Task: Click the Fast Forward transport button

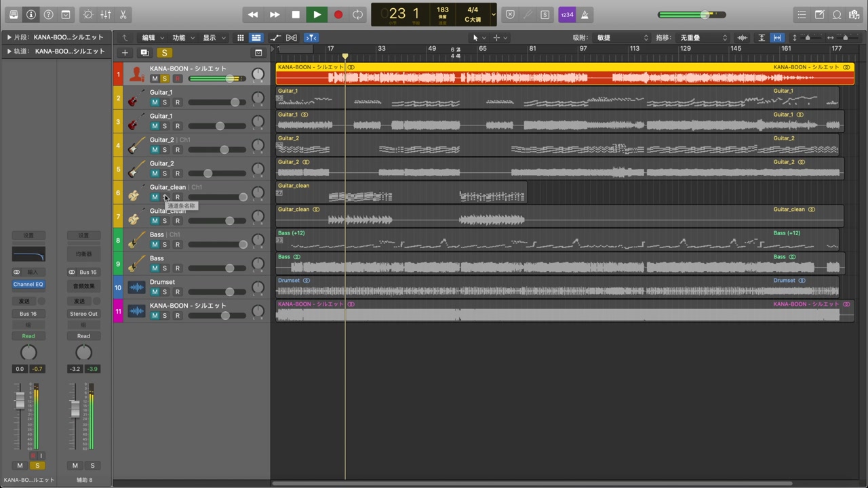Action: 275,14
